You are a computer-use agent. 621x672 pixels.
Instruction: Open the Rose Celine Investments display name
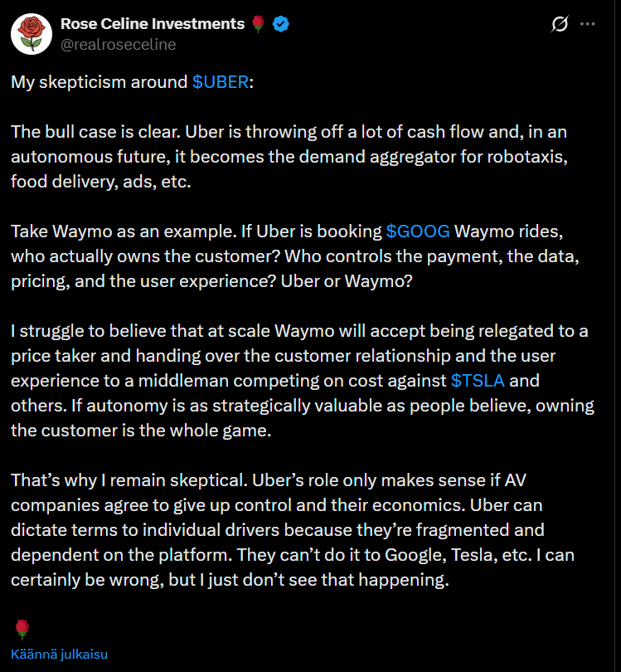coord(154,24)
